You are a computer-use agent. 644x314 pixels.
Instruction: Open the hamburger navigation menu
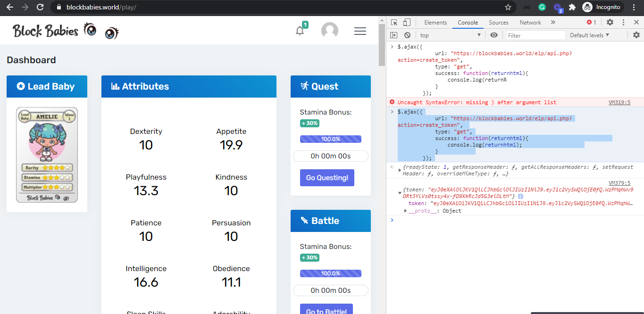(360, 31)
